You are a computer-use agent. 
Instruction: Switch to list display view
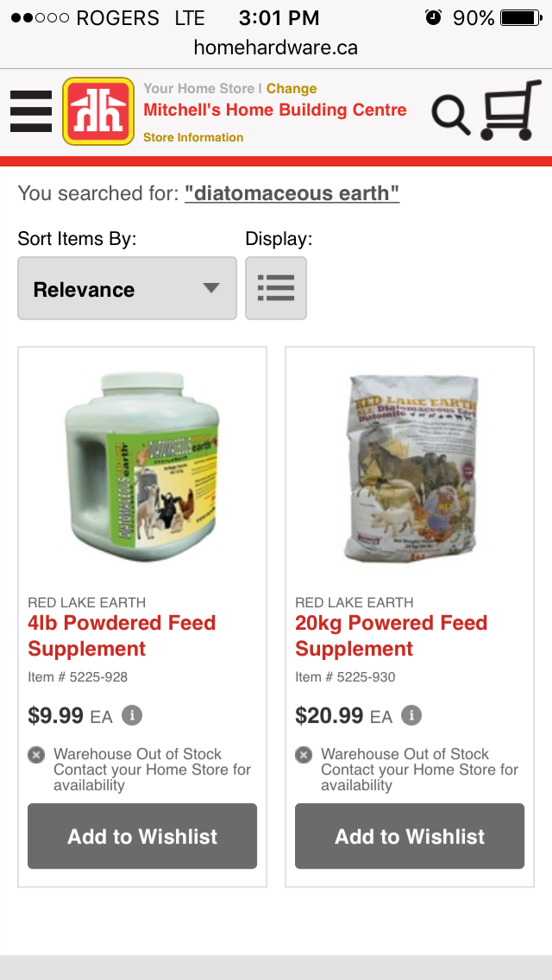point(276,288)
